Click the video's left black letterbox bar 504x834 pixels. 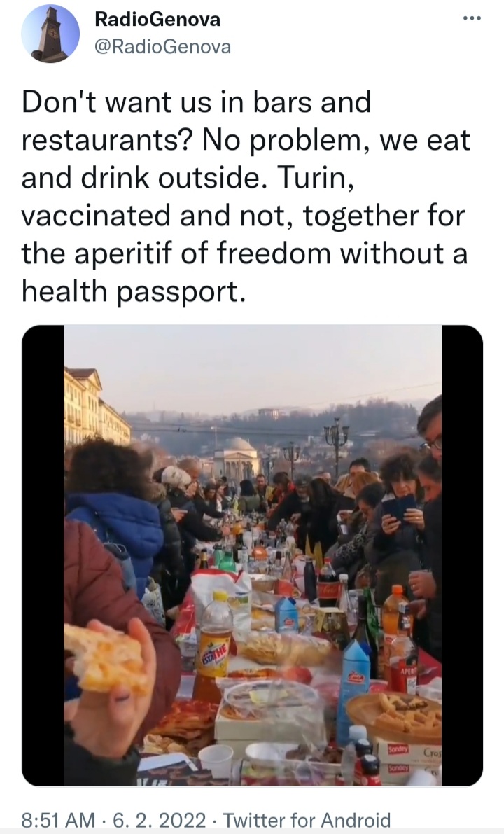43,553
